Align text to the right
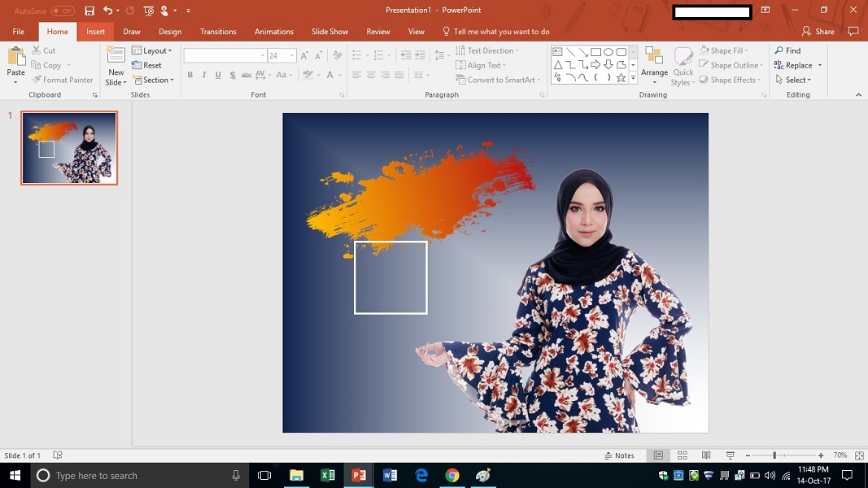This screenshot has width=868, height=488. 385,75
